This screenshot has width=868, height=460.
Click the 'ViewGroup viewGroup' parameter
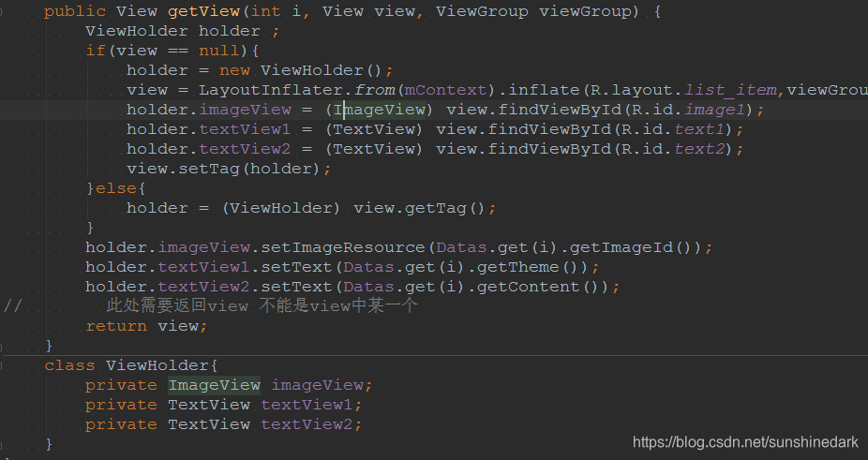pyautogui.click(x=533, y=11)
